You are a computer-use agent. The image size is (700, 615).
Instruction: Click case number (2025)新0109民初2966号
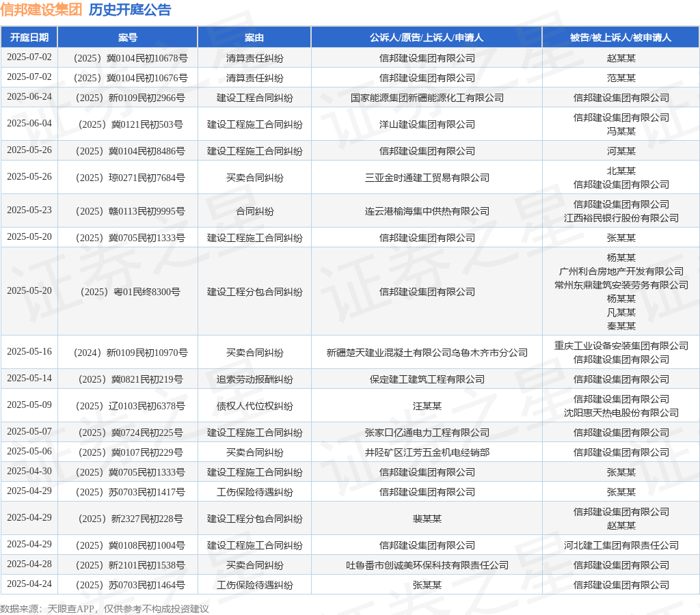[131, 98]
